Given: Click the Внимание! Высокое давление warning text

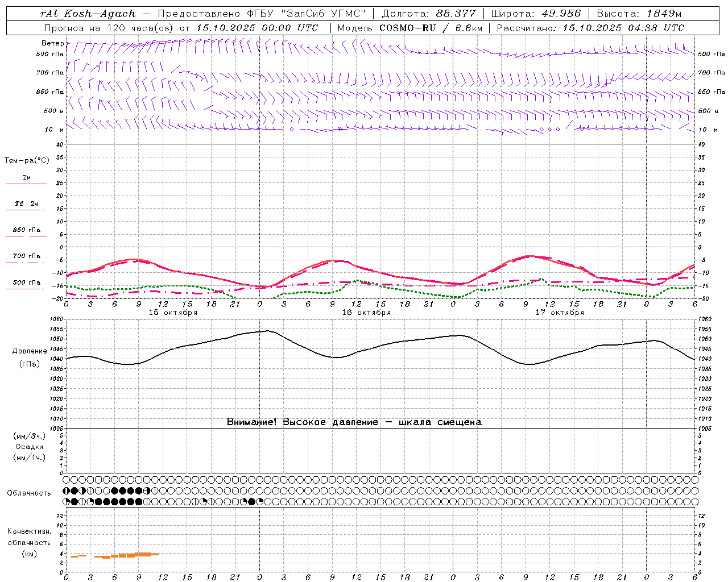Looking at the screenshot, I should [x=354, y=422].
